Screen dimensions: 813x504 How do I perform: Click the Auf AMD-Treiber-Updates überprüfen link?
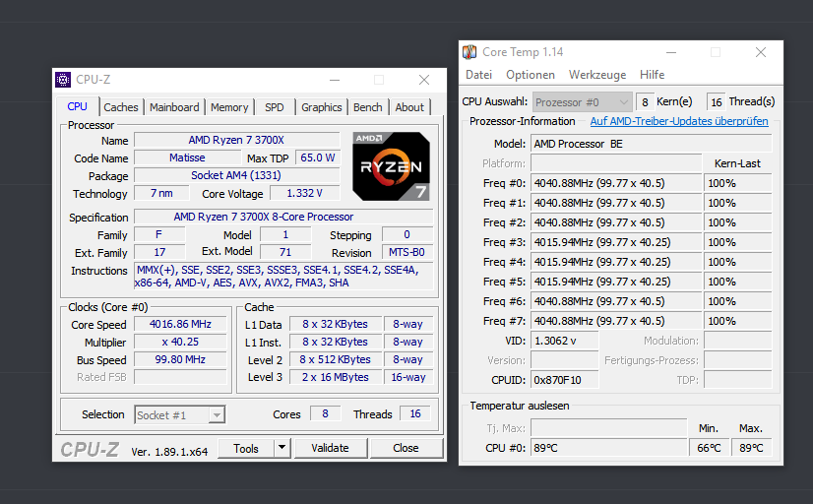[x=679, y=121]
